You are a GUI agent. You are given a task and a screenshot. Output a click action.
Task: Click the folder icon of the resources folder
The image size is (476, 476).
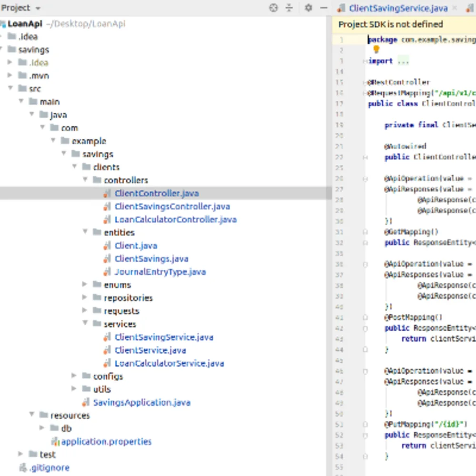tap(44, 415)
